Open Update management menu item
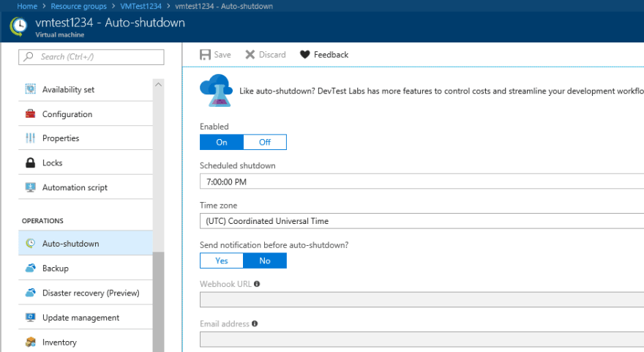 click(86, 318)
